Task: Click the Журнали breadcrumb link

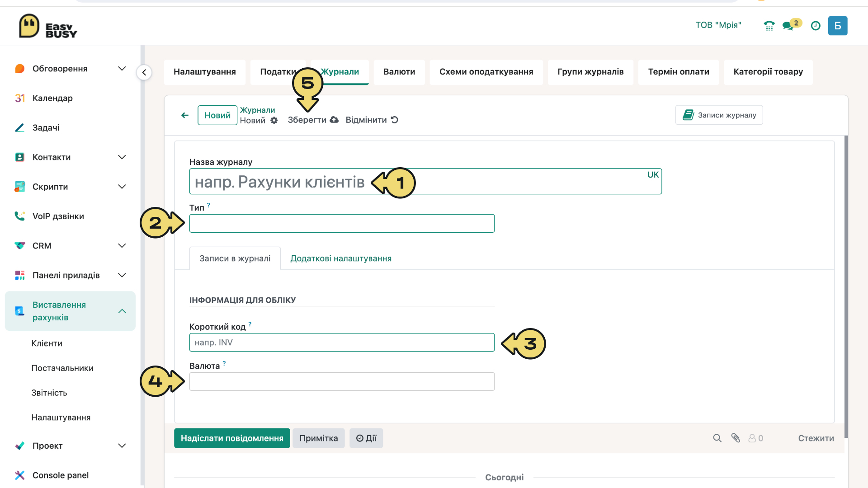Action: 257,110
